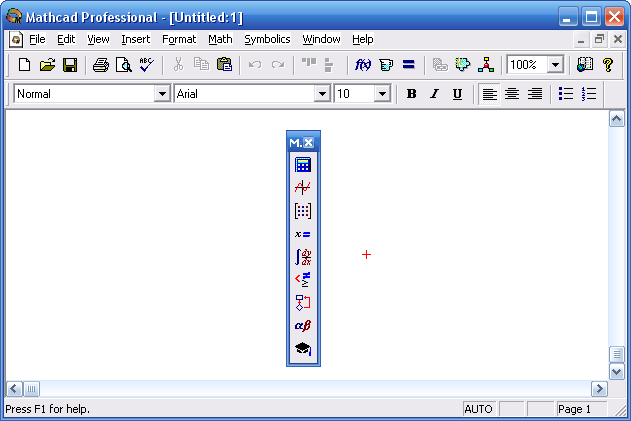
Task: Open Programming palette flowchart icon
Action: tap(303, 303)
